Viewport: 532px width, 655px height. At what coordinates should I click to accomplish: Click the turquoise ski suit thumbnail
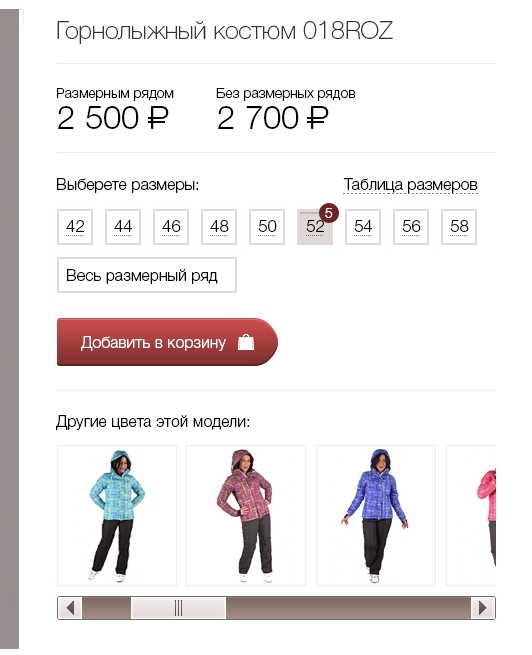[117, 515]
